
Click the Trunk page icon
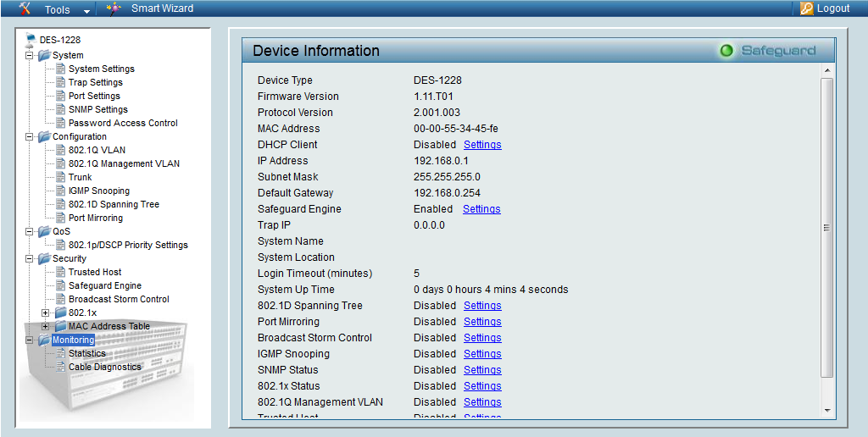(x=60, y=177)
